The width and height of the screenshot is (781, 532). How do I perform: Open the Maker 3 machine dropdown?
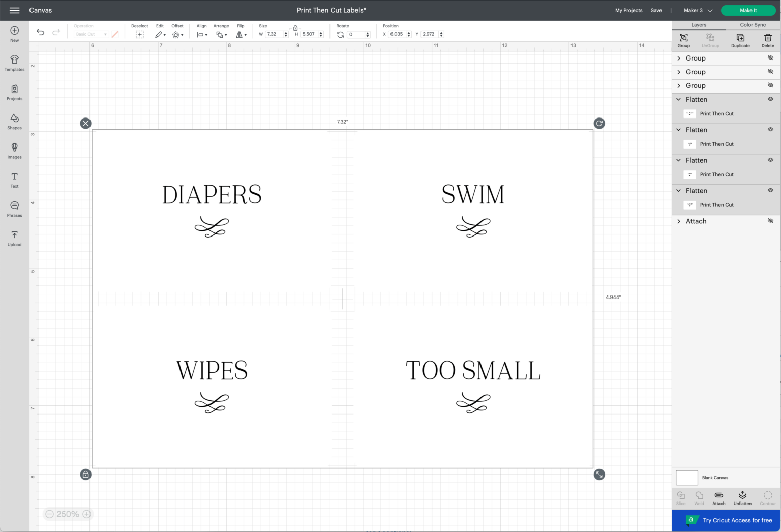coord(698,10)
